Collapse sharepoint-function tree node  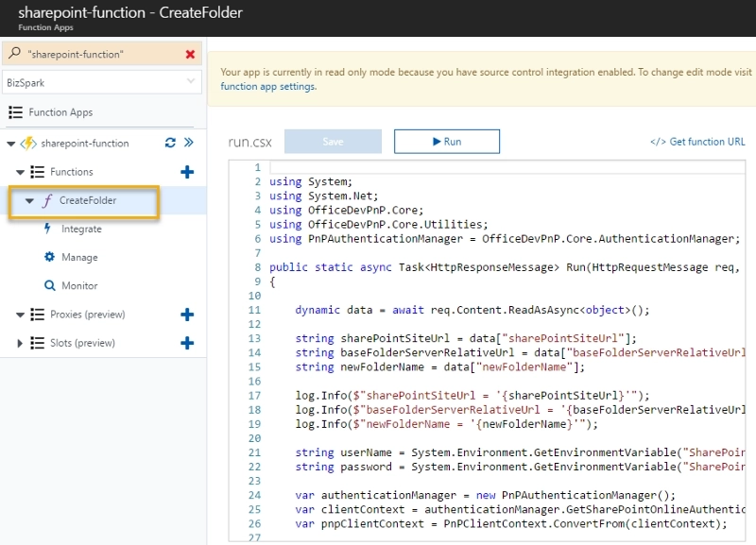[x=11, y=144]
